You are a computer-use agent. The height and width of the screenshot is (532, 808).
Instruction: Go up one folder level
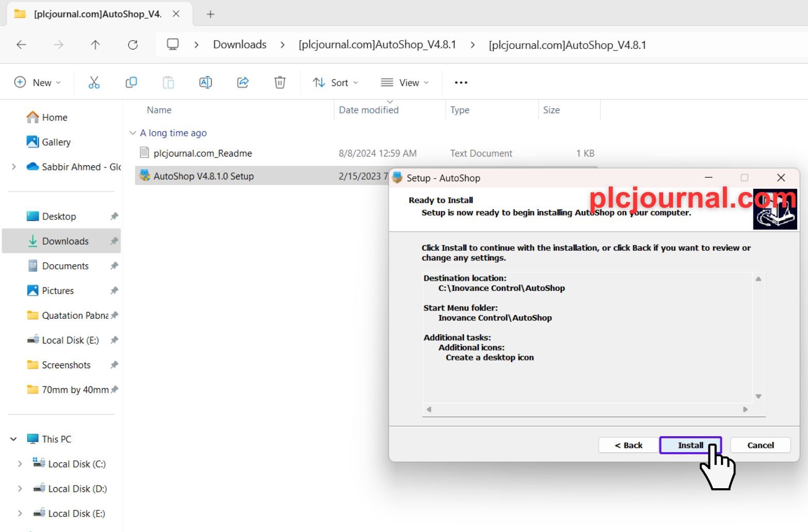point(95,45)
